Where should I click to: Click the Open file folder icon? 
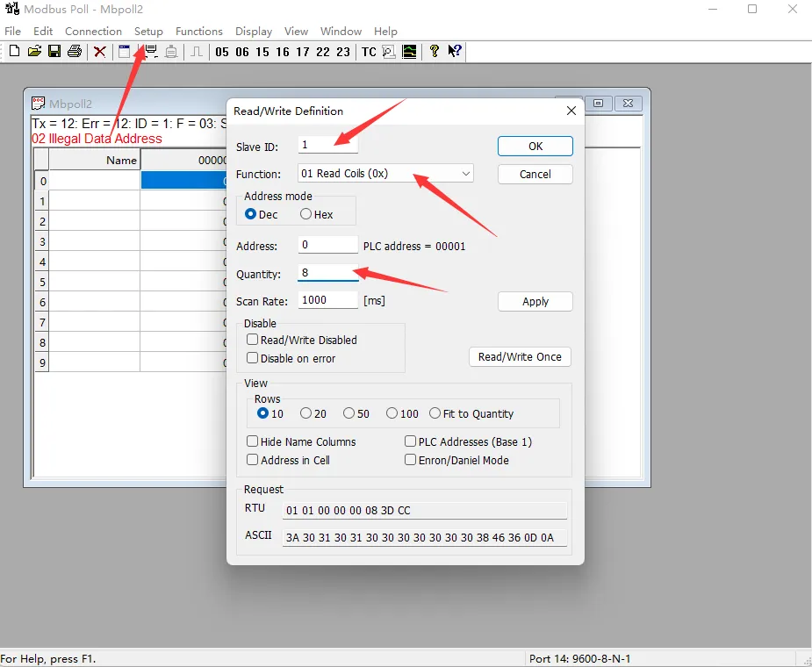point(34,52)
